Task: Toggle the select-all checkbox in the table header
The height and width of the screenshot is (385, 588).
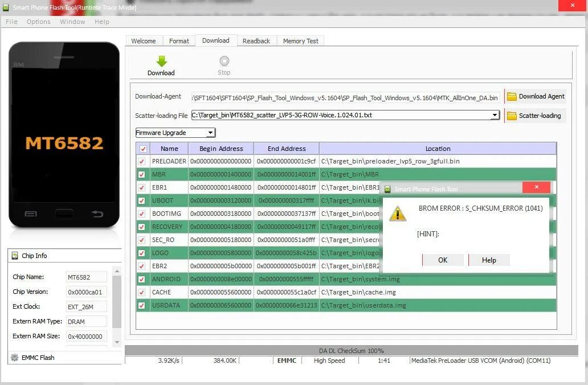Action: (143, 149)
